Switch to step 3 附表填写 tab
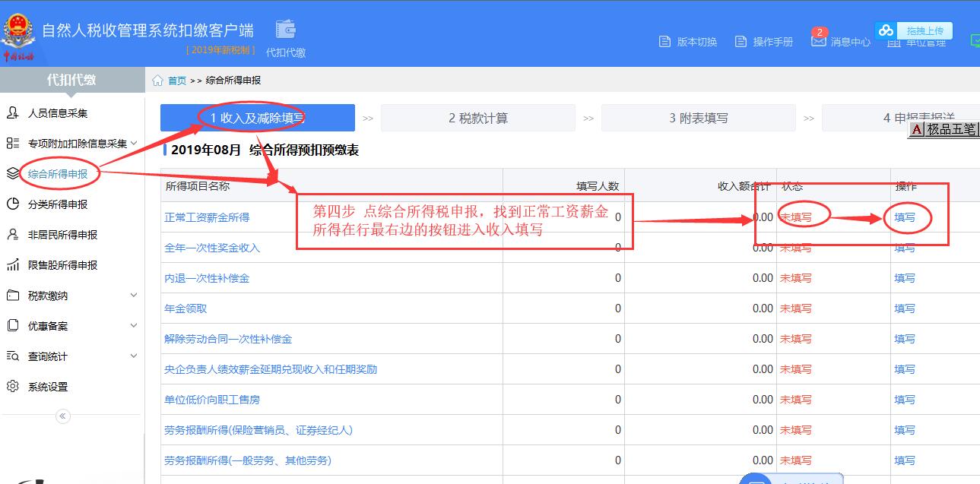The image size is (980, 484). 698,119
